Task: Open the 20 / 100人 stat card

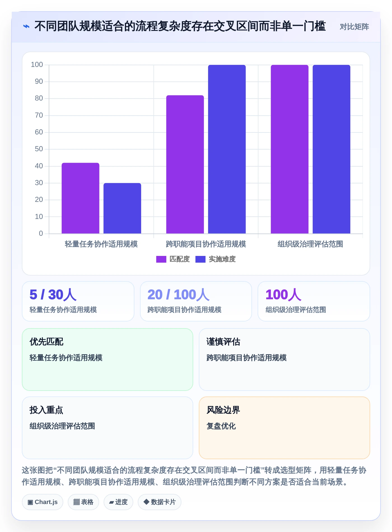Action: click(196, 301)
